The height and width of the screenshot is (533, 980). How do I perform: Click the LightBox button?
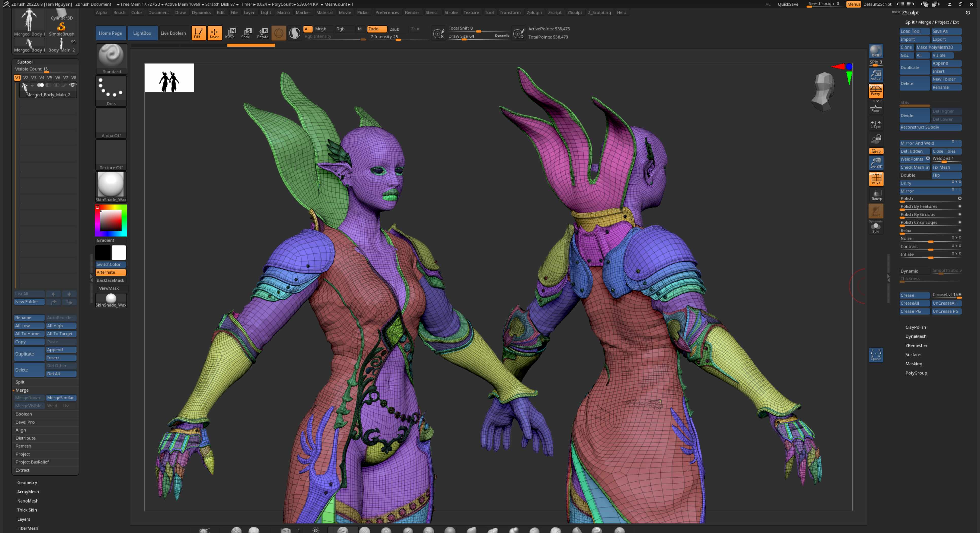142,33
